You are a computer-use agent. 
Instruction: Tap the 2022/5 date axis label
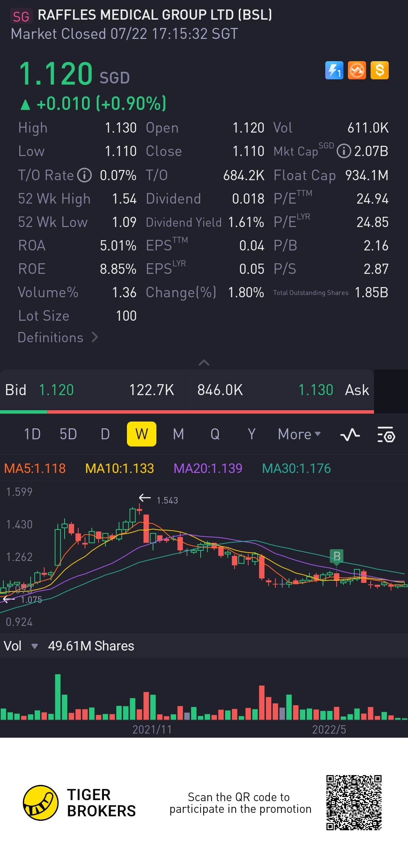click(x=329, y=729)
